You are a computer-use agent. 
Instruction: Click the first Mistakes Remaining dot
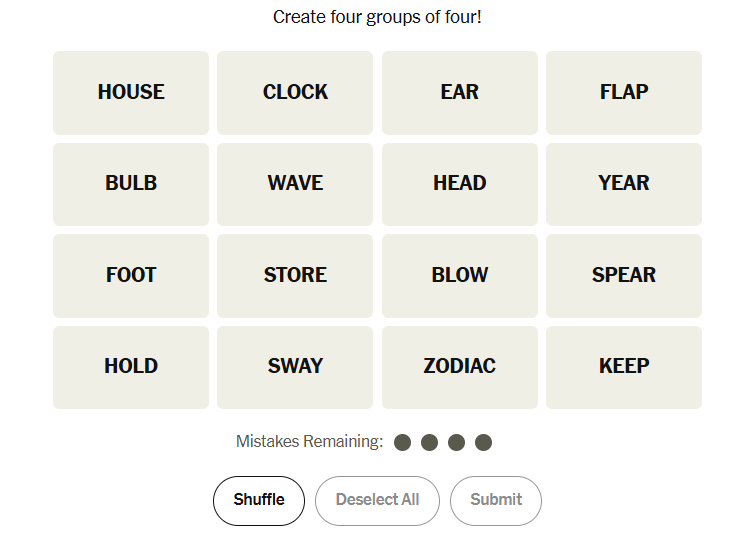click(403, 442)
